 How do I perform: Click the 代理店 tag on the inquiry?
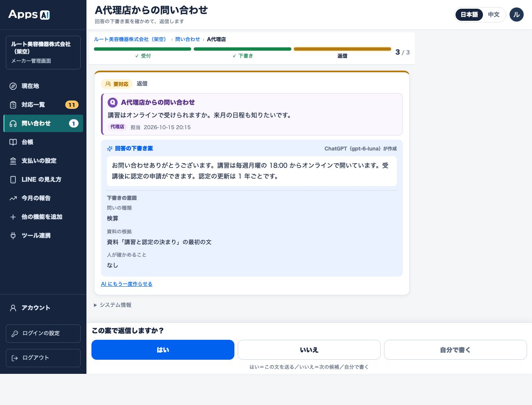click(x=118, y=127)
